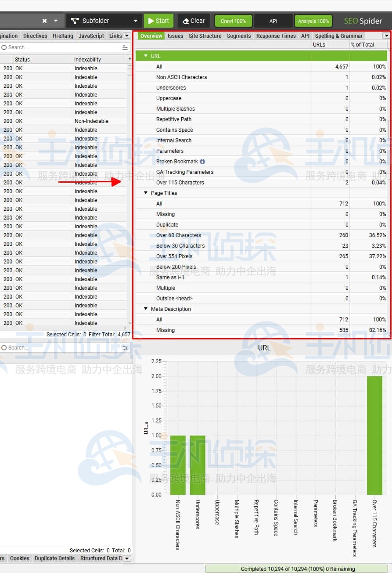Show more right-panel tabs via overflow arrow

click(386, 36)
